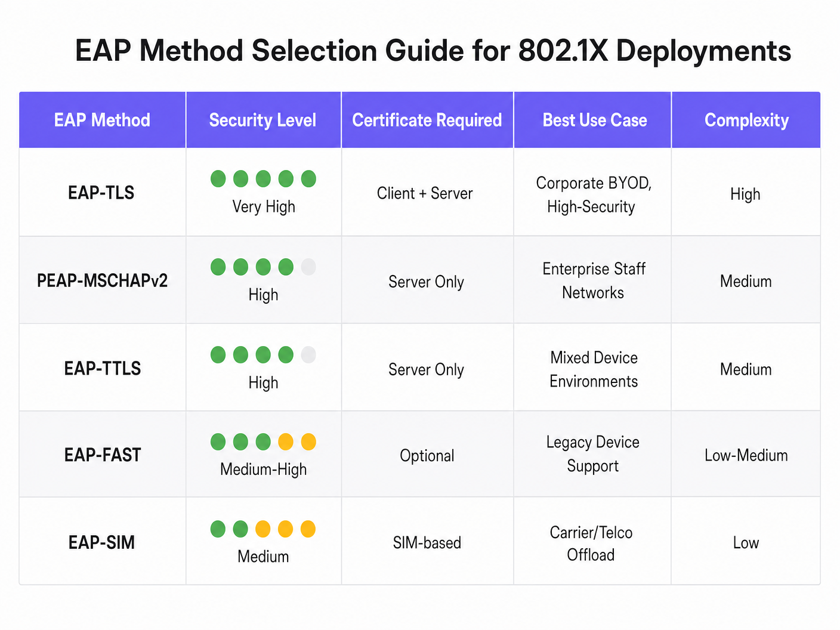Image resolution: width=840 pixels, height=630 pixels.
Task: Click second green dot in EAP-SIM row
Action: (x=240, y=529)
